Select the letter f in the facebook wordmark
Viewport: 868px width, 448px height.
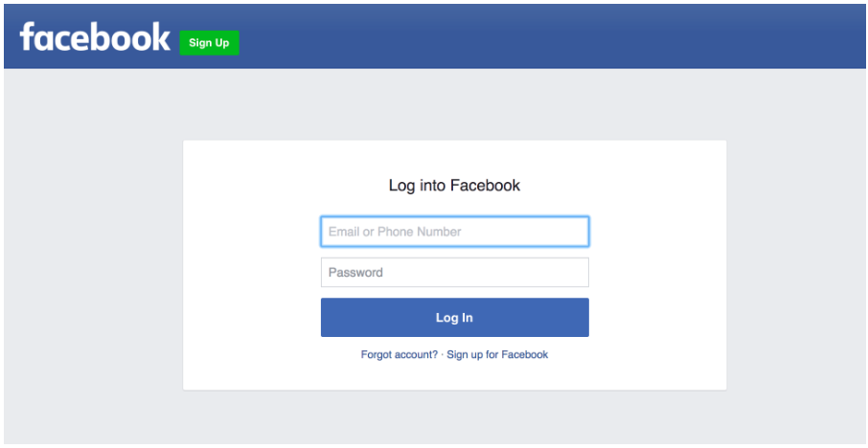click(28, 37)
